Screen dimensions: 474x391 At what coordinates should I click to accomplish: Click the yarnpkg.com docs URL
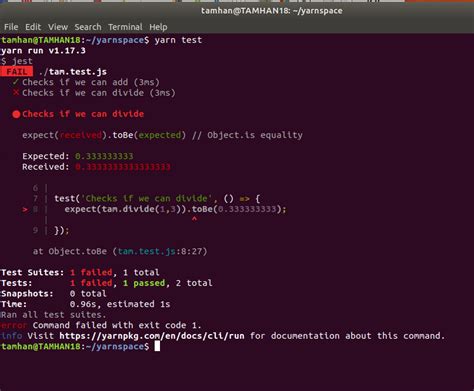tap(152, 336)
